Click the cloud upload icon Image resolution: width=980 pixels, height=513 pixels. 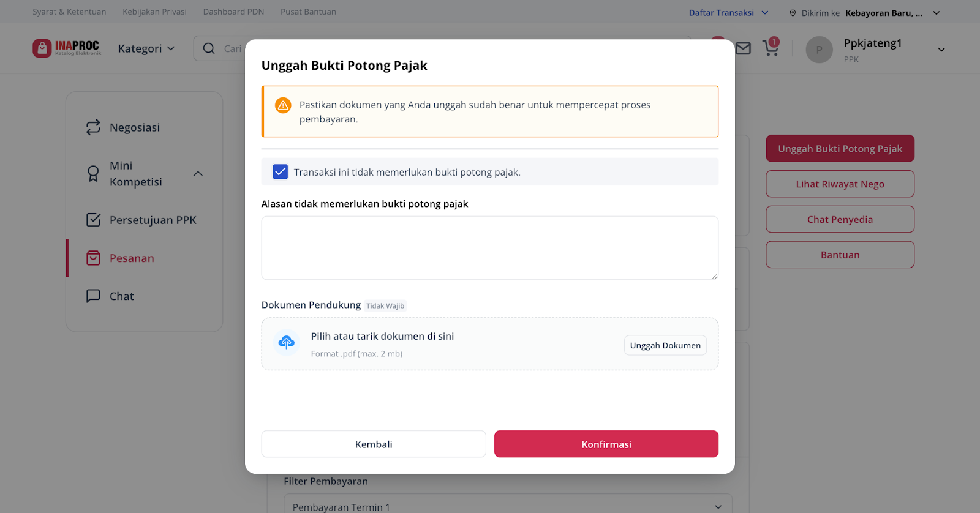pos(287,343)
